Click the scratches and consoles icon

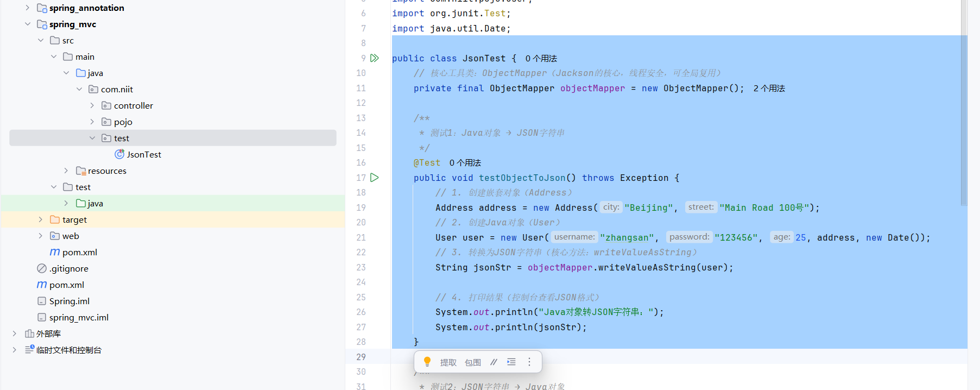(x=29, y=350)
